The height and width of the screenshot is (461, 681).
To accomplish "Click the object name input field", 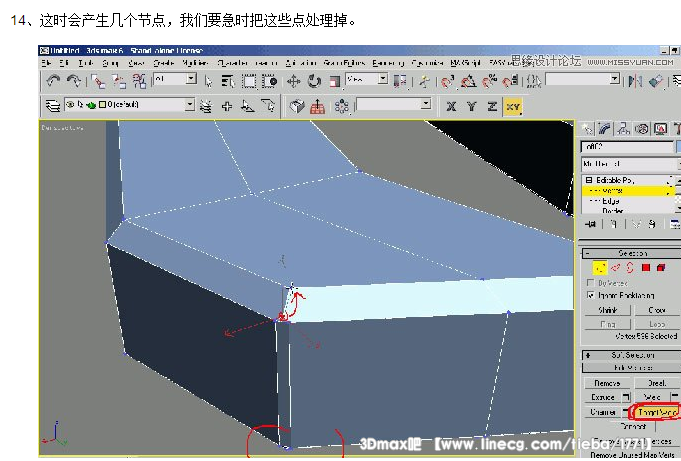I will pyautogui.click(x=627, y=147).
